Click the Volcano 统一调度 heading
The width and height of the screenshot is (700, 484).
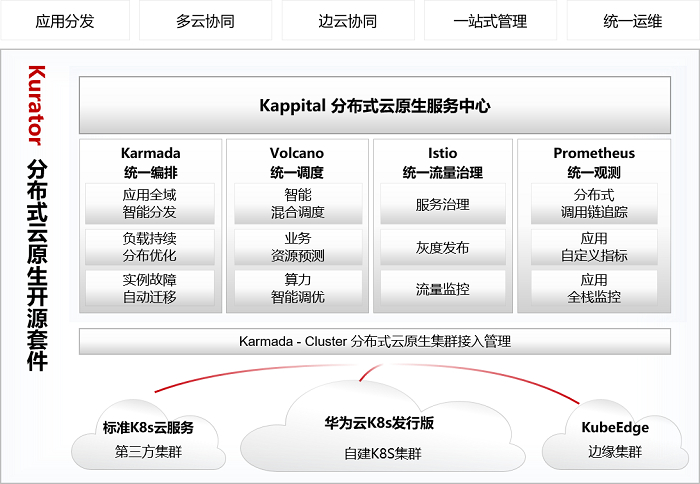click(x=297, y=163)
